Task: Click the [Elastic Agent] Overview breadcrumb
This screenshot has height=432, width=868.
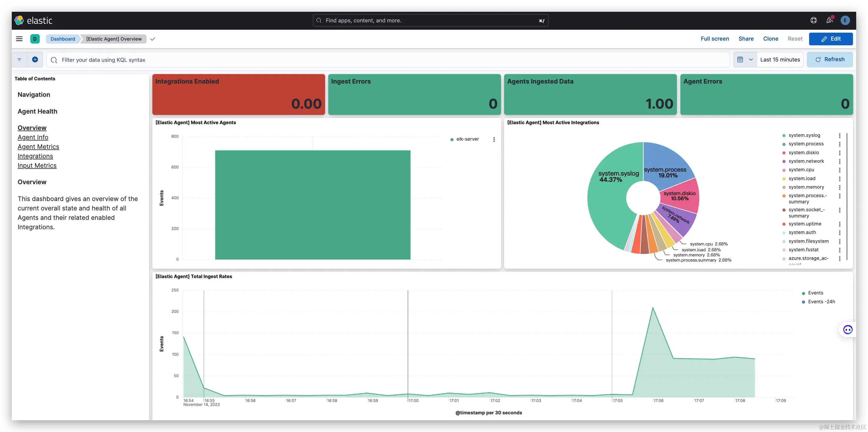Action: pos(114,39)
